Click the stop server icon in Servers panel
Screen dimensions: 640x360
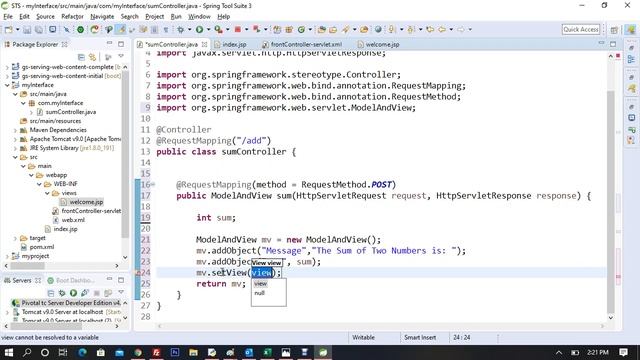click(97, 293)
